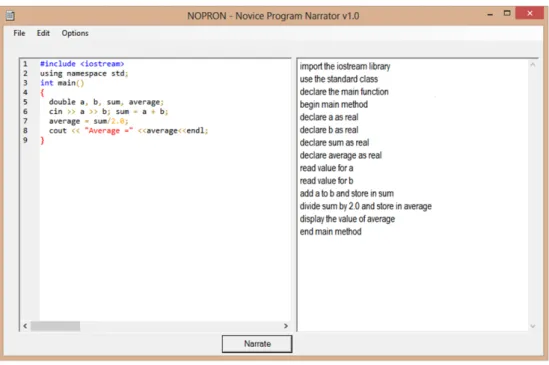The width and height of the screenshot is (549, 365).
Task: Click 'declare b as real' narration line
Action: (329, 130)
